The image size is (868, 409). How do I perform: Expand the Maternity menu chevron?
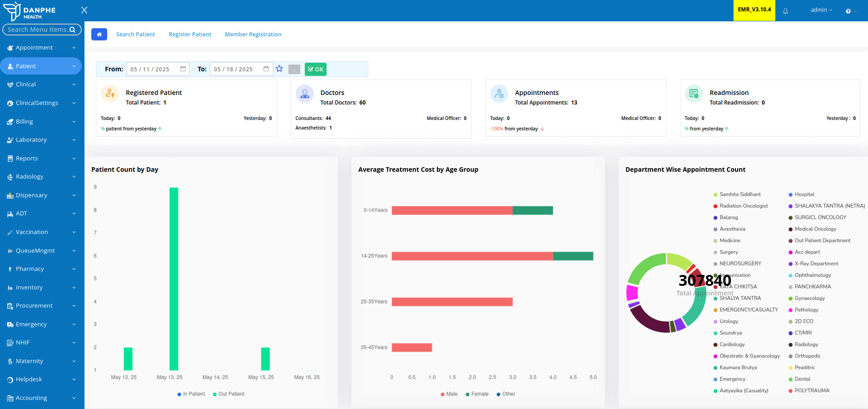[x=74, y=361]
